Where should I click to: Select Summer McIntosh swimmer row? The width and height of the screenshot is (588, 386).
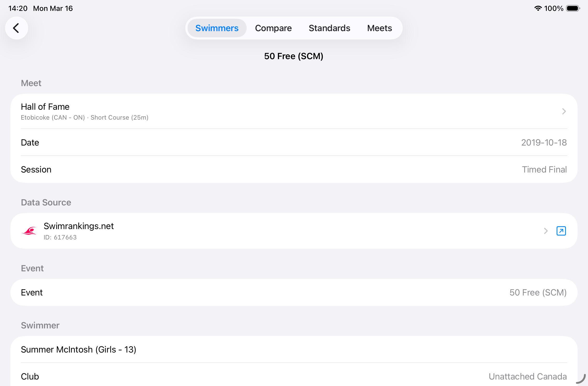(x=294, y=349)
